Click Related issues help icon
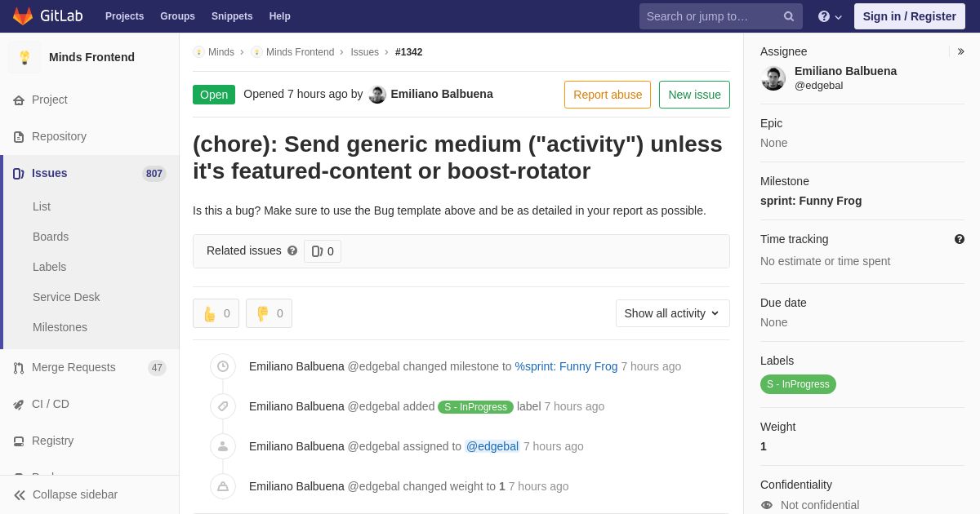The width and height of the screenshot is (980, 514). click(x=292, y=250)
